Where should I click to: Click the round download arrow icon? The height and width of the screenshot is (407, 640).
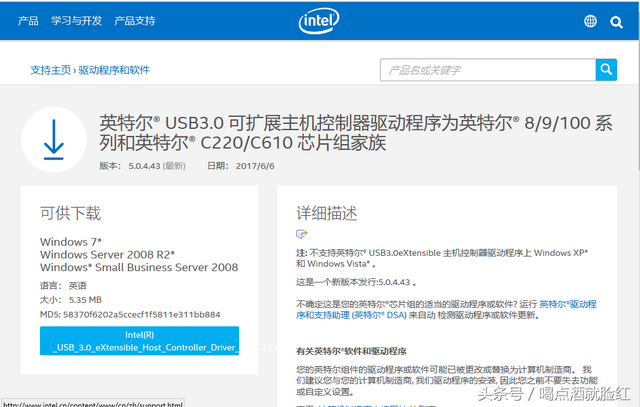54,140
